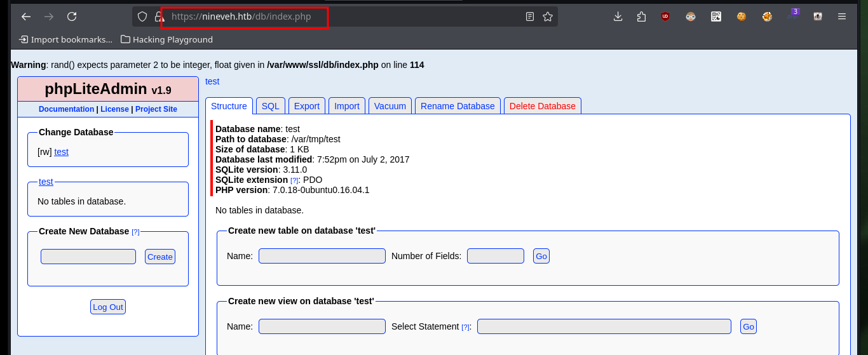Switch to the Structure tab
The height and width of the screenshot is (355, 868).
[x=229, y=106]
